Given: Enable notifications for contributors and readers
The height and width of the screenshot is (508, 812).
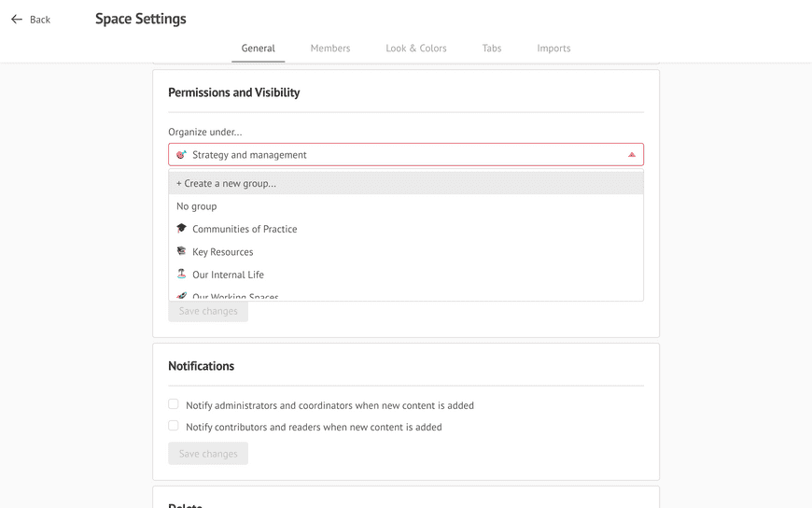Looking at the screenshot, I should click(174, 426).
